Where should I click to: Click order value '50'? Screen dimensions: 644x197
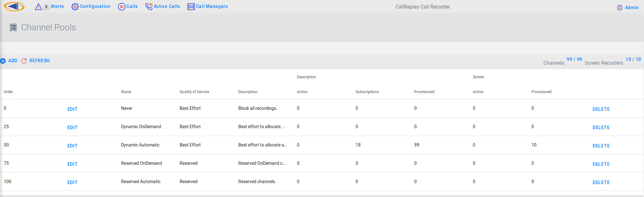pyautogui.click(x=6, y=145)
